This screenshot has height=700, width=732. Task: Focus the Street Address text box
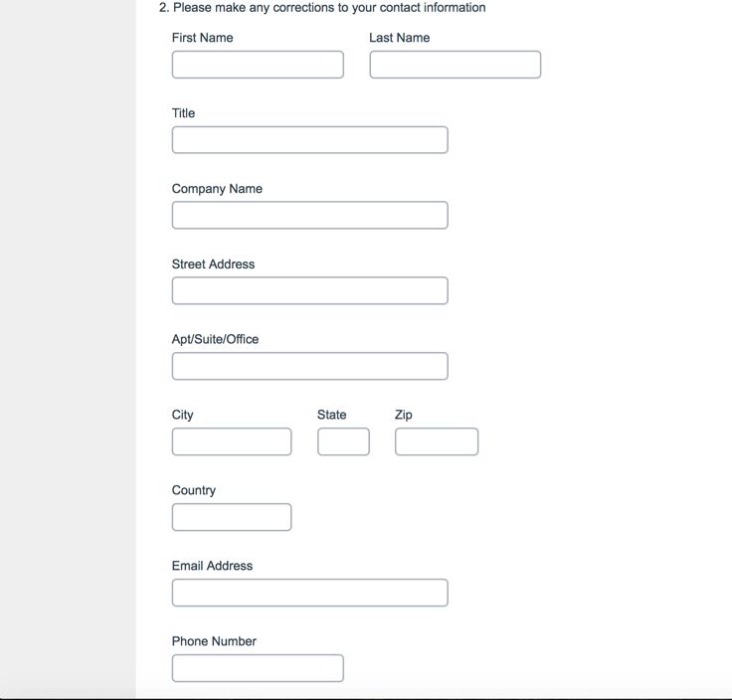tap(309, 291)
